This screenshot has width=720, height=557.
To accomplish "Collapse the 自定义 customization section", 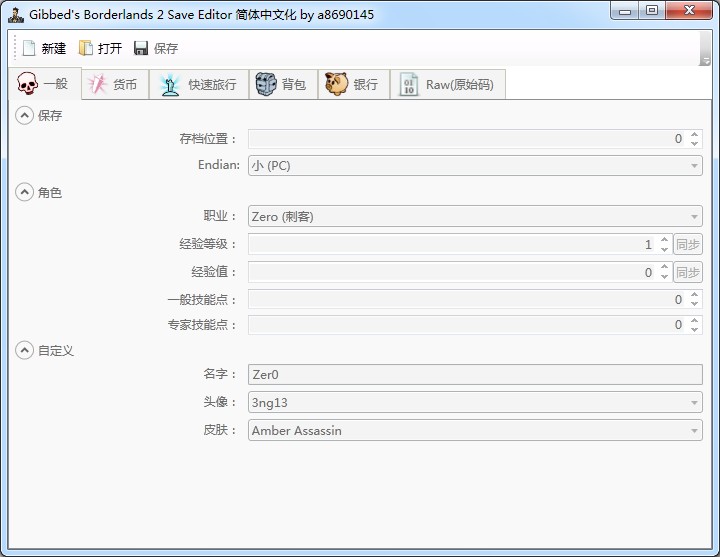I will pos(24,350).
